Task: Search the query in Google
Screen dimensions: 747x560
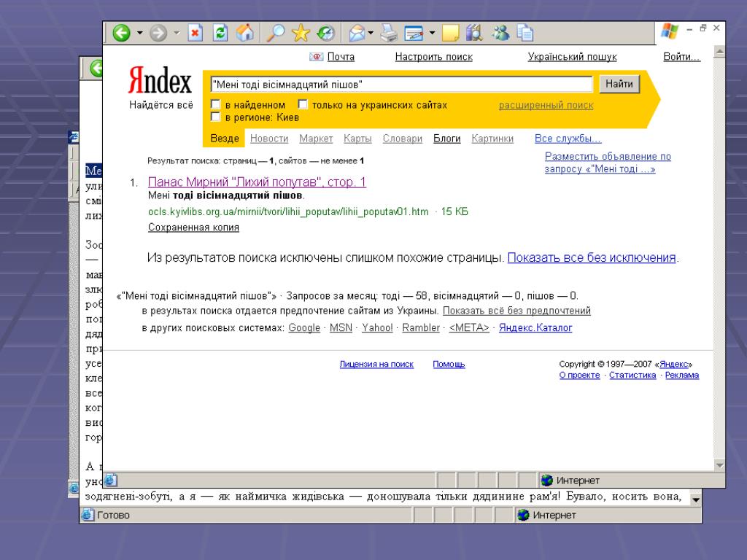Action: 304,327
